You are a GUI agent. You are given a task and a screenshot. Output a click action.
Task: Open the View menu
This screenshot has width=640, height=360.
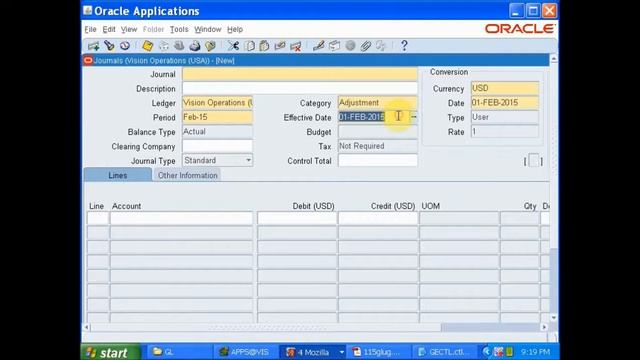click(129, 29)
